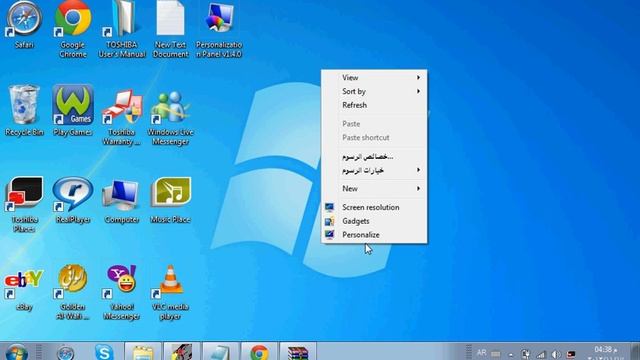Viewport: 640px width, 360px height.
Task: Select the TOSHIBA User's Manual icon
Action: point(122,29)
